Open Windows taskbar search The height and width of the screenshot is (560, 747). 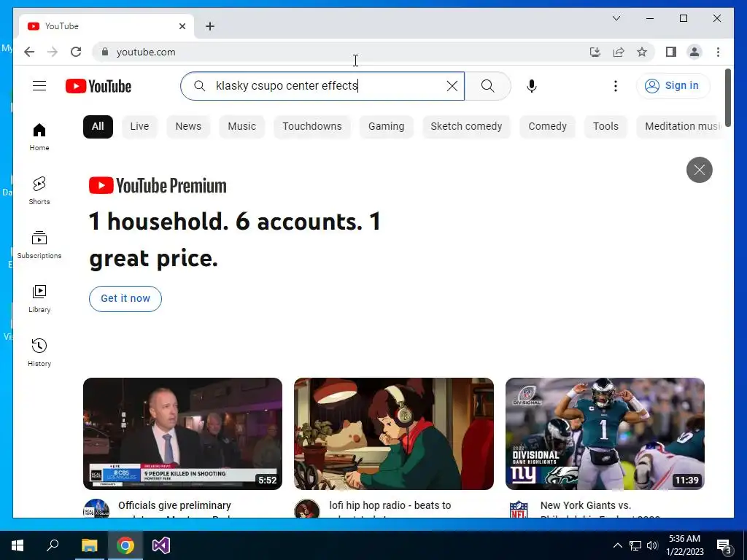click(53, 545)
